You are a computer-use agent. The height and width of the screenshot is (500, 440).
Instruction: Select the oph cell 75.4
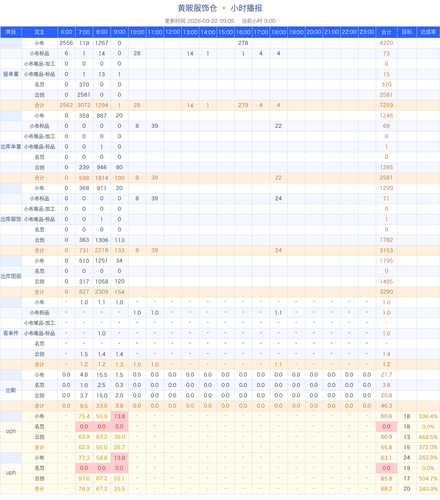coord(84,416)
